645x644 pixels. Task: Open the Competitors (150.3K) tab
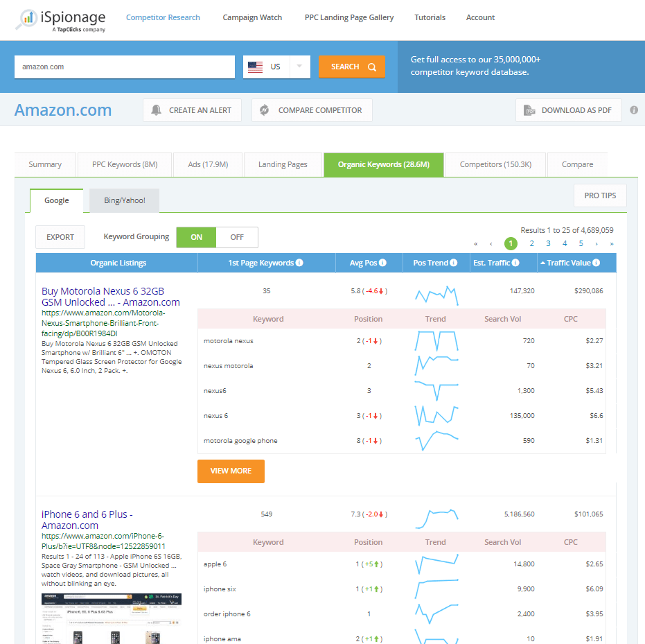click(x=495, y=164)
